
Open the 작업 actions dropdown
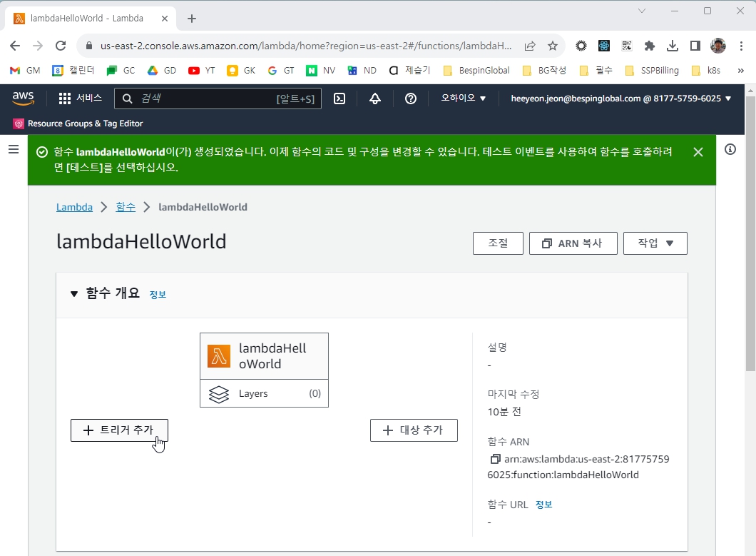click(655, 243)
